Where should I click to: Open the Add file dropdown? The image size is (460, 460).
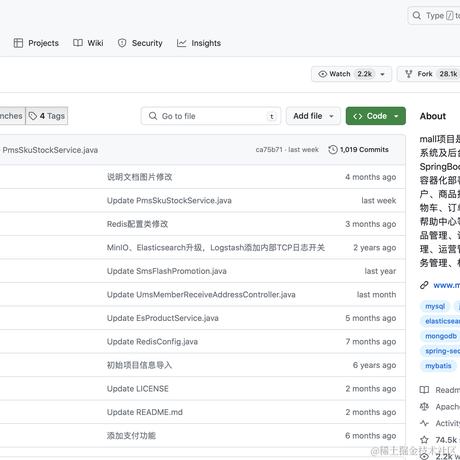click(313, 116)
